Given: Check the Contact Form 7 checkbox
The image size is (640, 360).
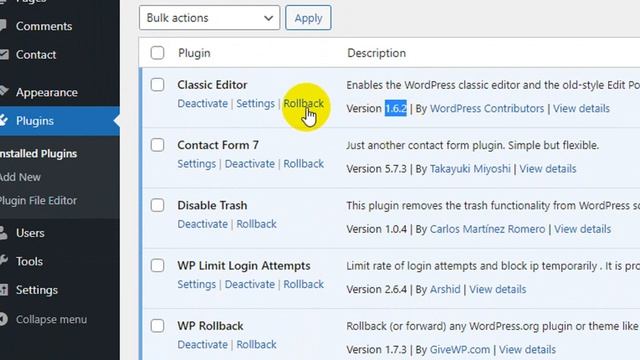Looking at the screenshot, I should tap(157, 145).
